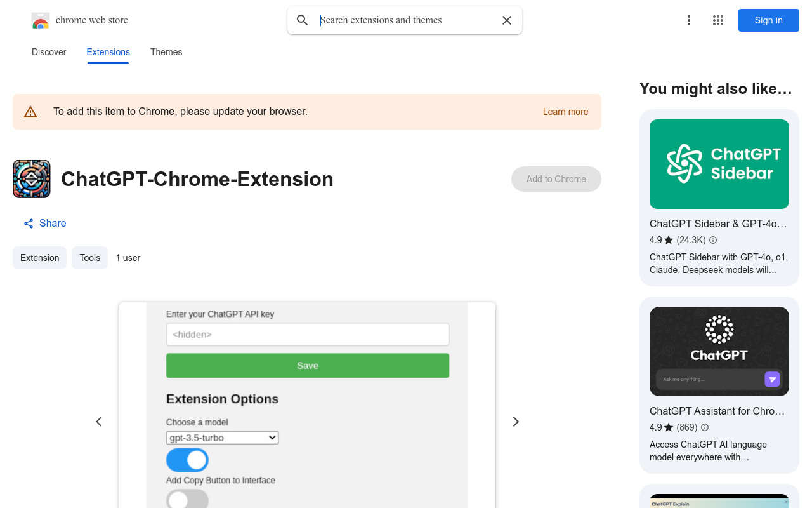This screenshot has height=508, width=812.
Task: Open the ChatGPT Explain card thumbnail
Action: pos(719,501)
